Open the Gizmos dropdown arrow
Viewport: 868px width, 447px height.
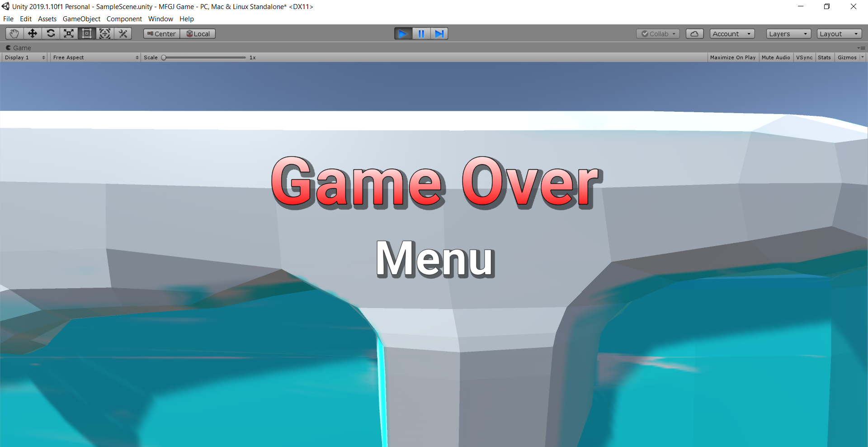point(862,57)
